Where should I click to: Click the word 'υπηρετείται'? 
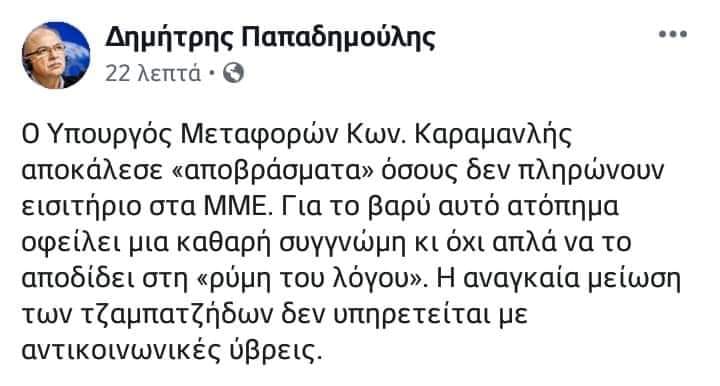pos(430,315)
